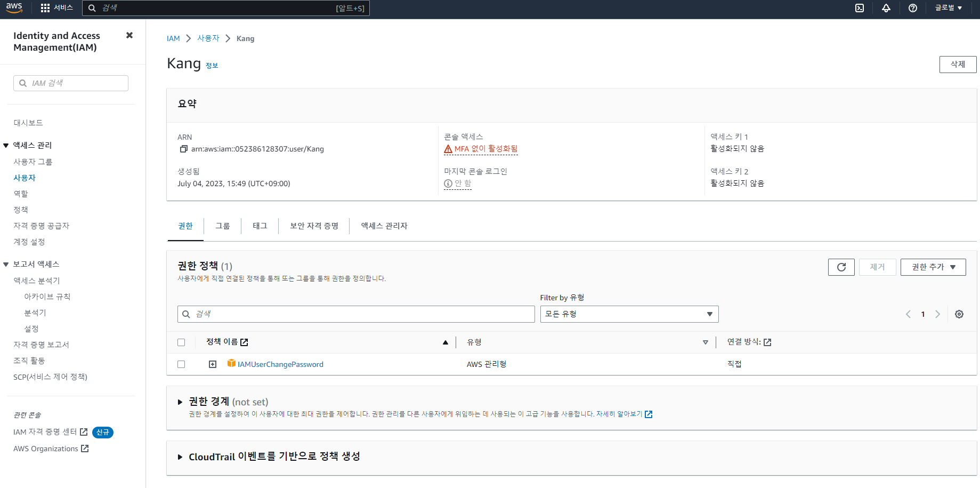
Task: Click IAM in the breadcrumb
Action: [173, 38]
